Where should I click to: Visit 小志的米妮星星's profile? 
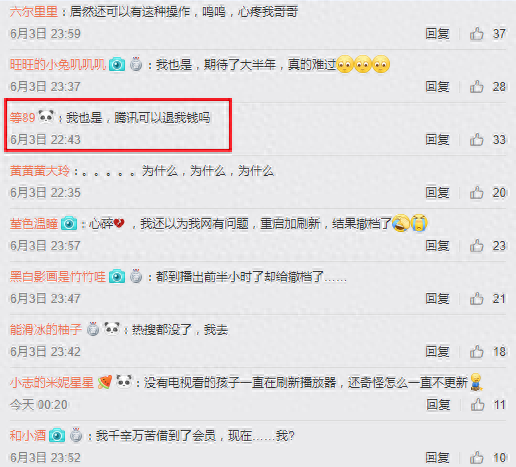click(52, 383)
